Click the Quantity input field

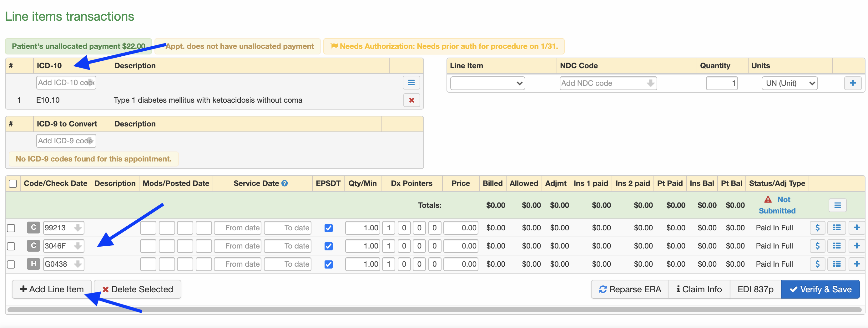[721, 83]
